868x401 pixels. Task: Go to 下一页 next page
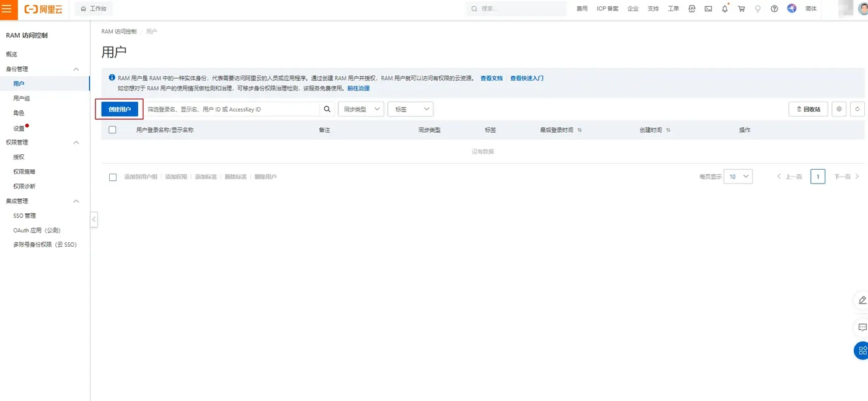pos(846,177)
